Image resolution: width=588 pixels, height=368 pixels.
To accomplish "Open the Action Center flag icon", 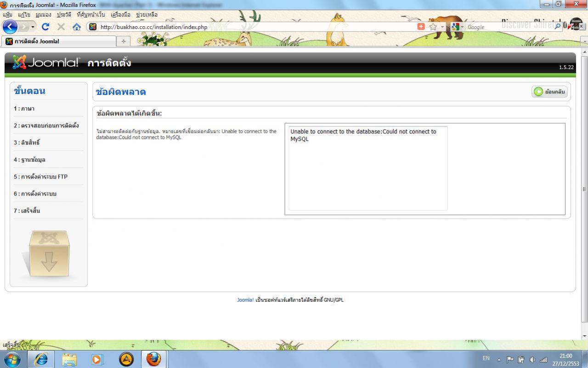I will coord(510,360).
